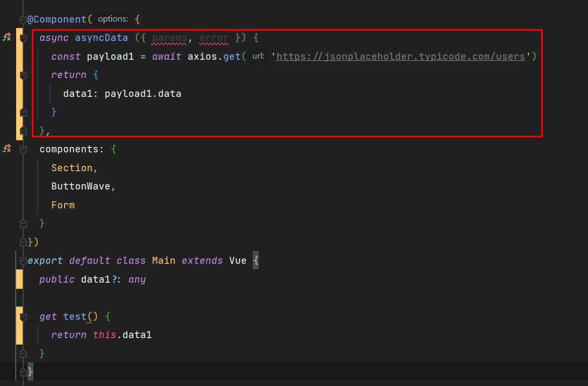This screenshot has height=386, width=588.
Task: Click the unused 'error' parameter
Action: (214, 38)
